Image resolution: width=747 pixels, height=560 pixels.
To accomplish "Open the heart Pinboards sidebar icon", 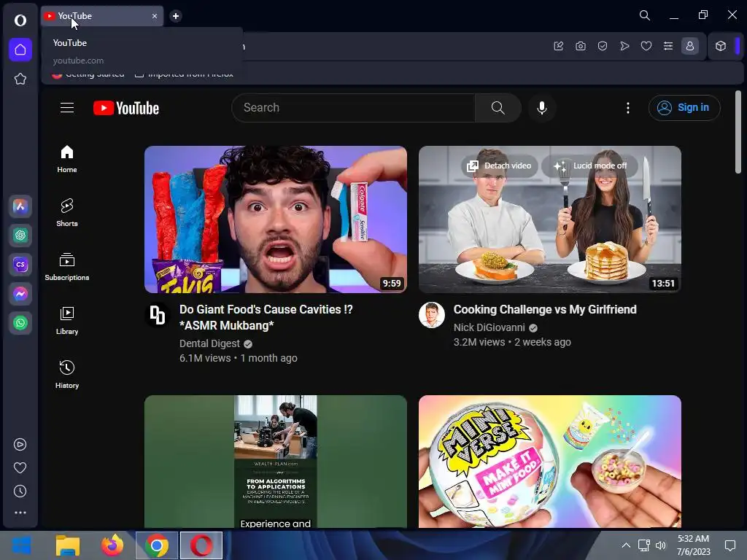I will point(20,468).
